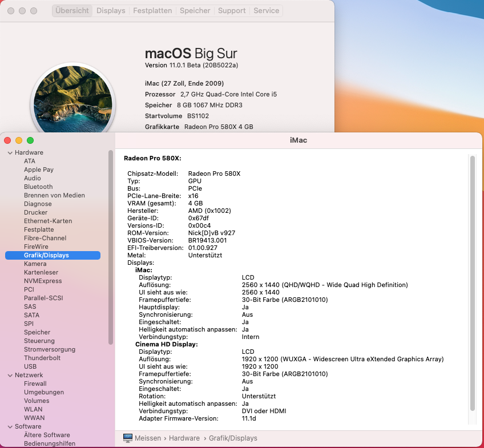Viewport: 484px width, 448px height.
Task: Select Kartenleser in the sidebar
Action: [x=41, y=272]
